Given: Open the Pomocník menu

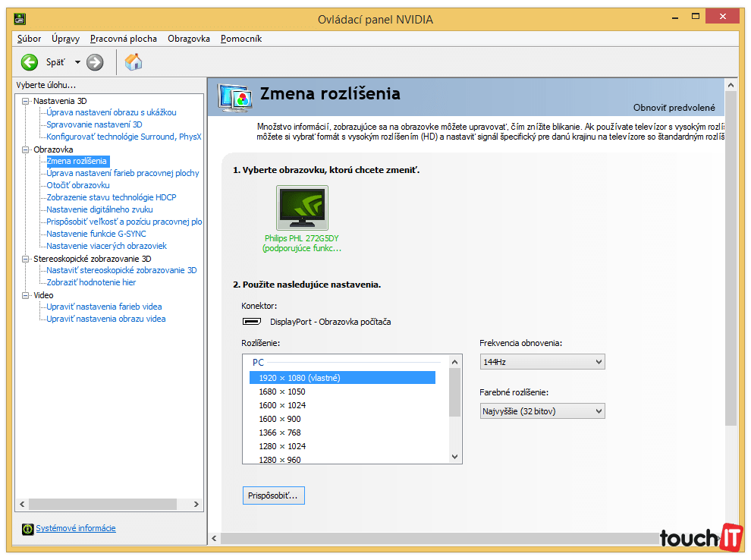Looking at the screenshot, I should point(241,39).
